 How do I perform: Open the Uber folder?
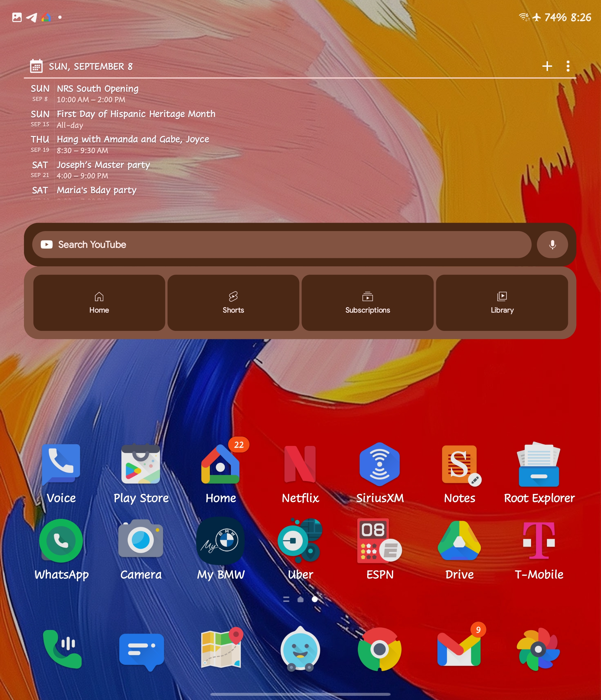[300, 540]
